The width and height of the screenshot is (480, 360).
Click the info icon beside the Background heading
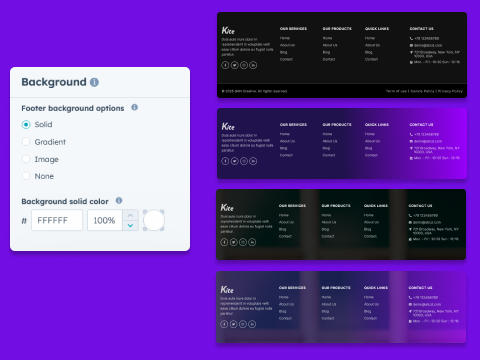coord(94,82)
